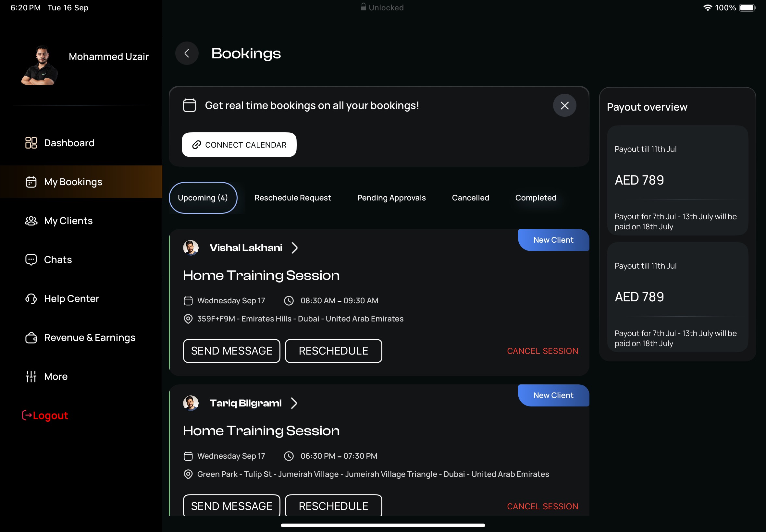Cancel Vishal Lakhani's session
The image size is (766, 532).
(542, 351)
